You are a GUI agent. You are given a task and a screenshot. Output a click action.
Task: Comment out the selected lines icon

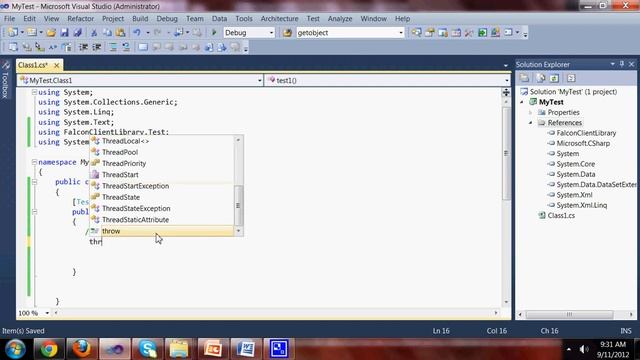[x=113, y=47]
